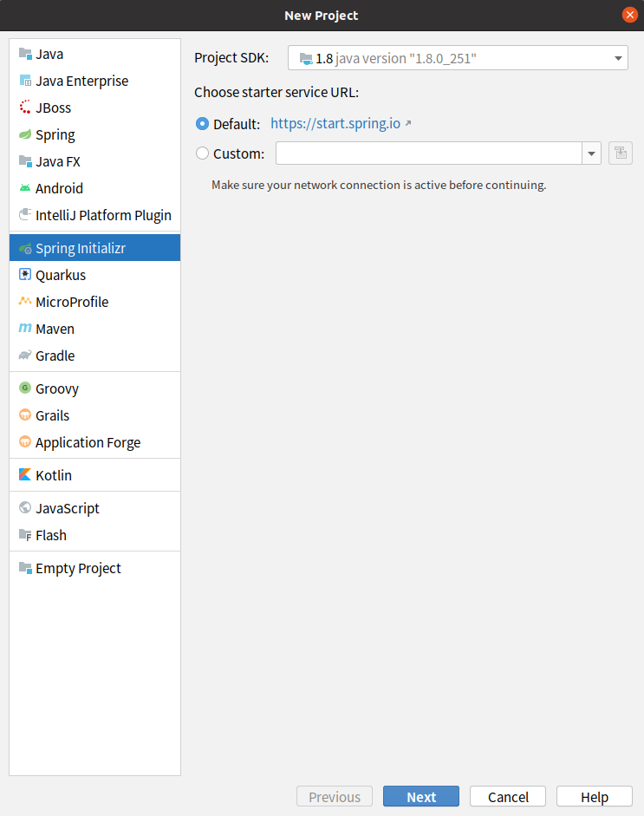Viewport: 644px width, 816px height.
Task: Click 'Application Forge' text in list
Action: pyautogui.click(x=88, y=443)
